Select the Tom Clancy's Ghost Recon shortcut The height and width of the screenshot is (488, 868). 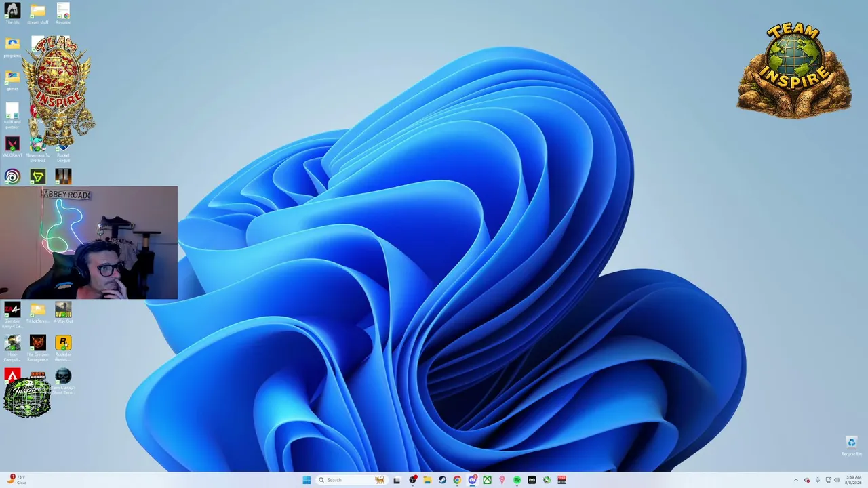(63, 381)
